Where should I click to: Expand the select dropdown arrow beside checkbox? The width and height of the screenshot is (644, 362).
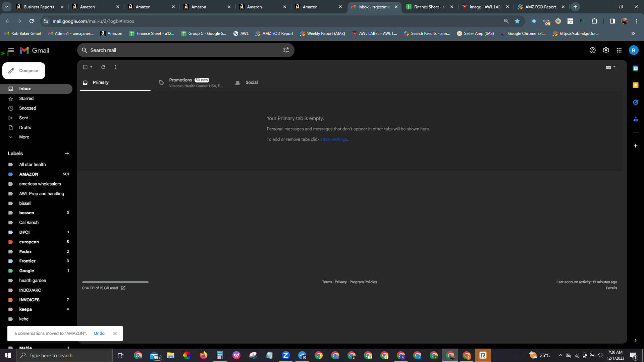(x=91, y=67)
